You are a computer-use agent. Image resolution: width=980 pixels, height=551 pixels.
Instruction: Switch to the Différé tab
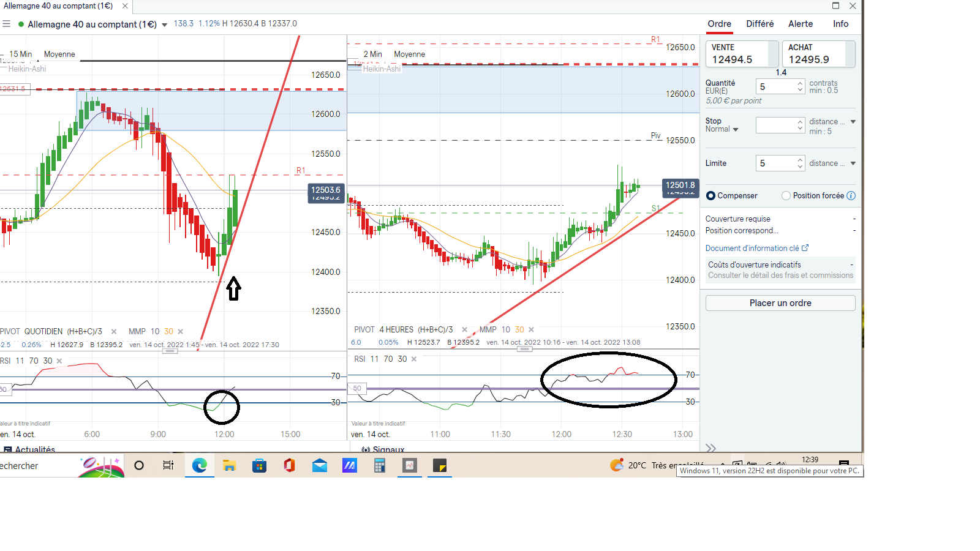(759, 24)
